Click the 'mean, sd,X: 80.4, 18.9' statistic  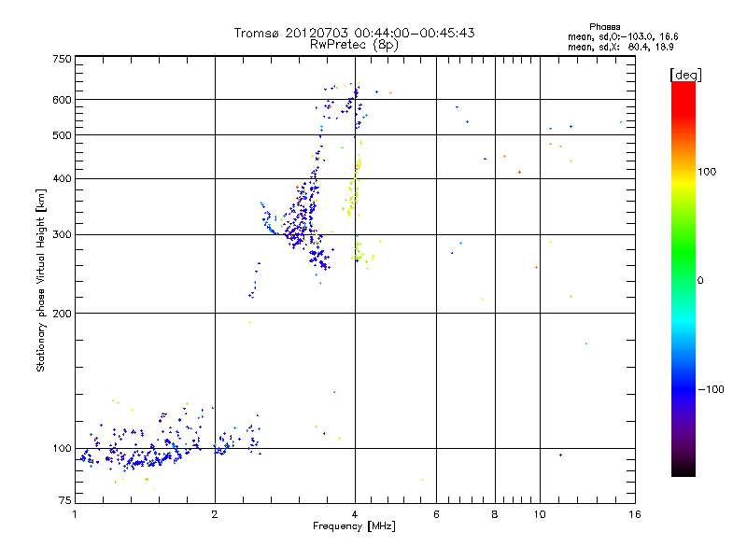coord(620,47)
